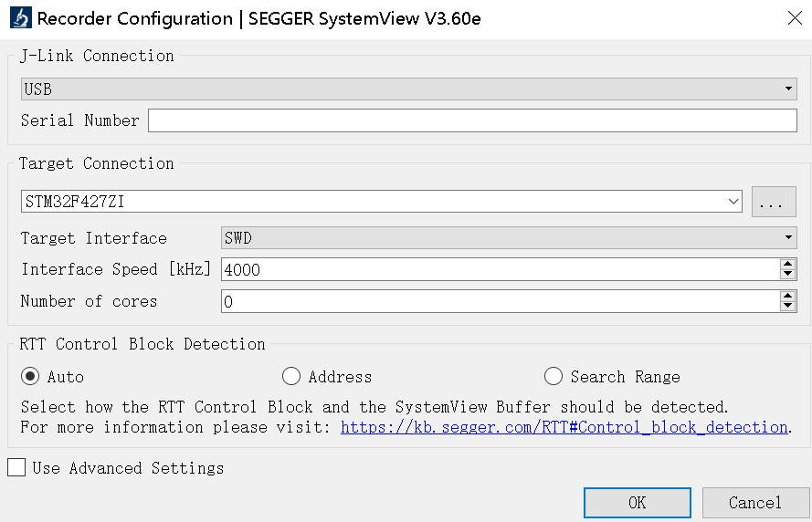Screen dimensions: 812x522
Task: Open the J-Link Connection USB dropdown
Action: (x=408, y=89)
